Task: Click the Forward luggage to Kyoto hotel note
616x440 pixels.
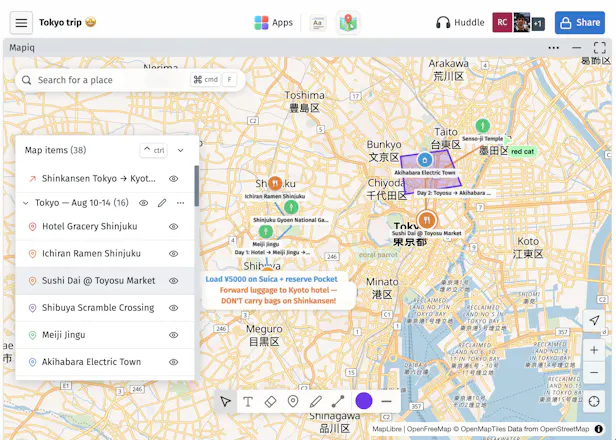Action: [278, 295]
